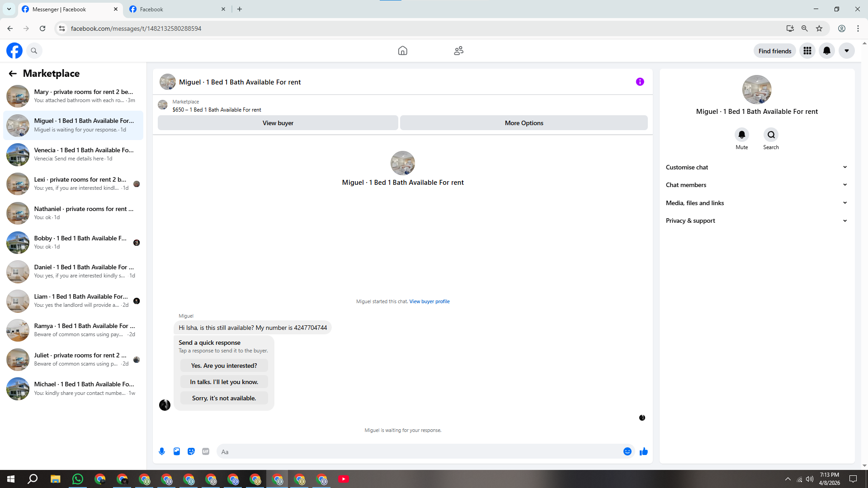The image size is (868, 488).
Task: Open the Facebook menu grid icon
Action: coord(807,51)
